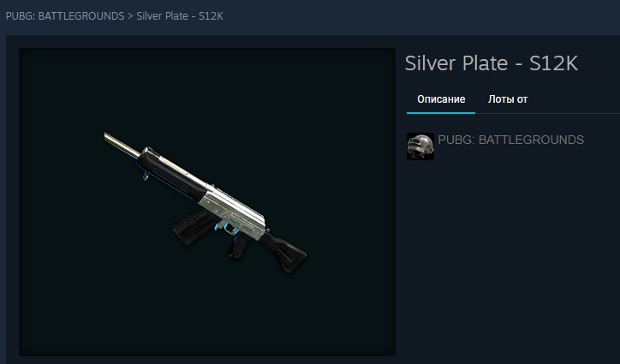Screen dimensions: 620x364
Task: Select the PUBG: BATTLEGROUNDS label beside helmet
Action: [x=511, y=140]
